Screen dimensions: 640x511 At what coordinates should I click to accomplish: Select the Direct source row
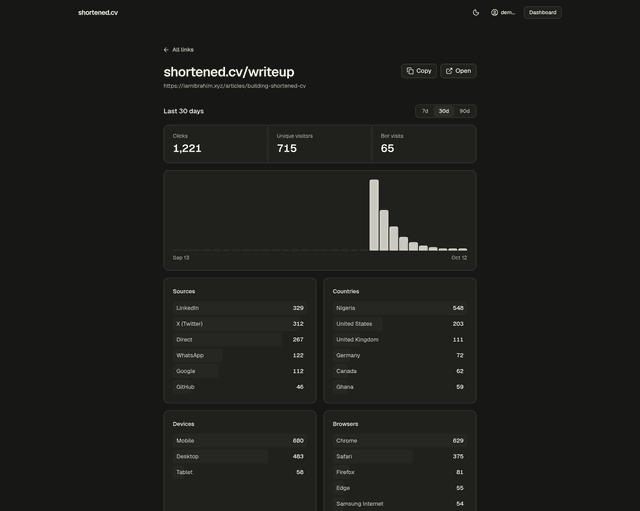[x=240, y=340]
